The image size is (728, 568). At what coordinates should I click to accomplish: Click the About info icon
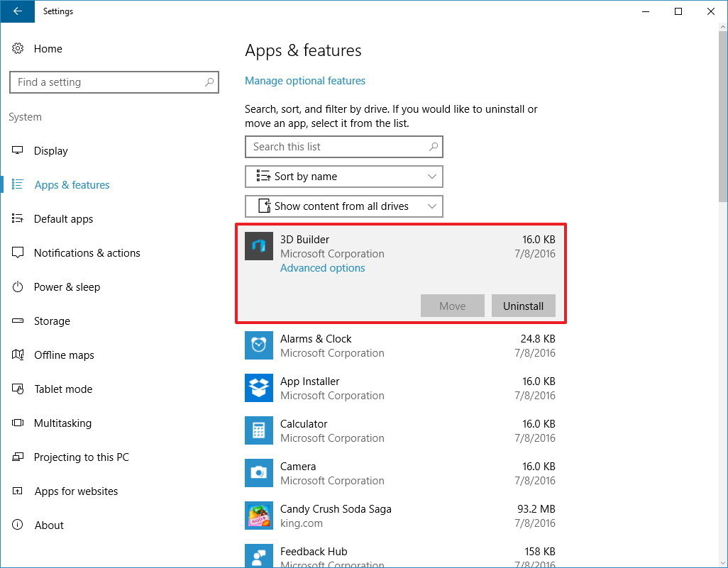[x=18, y=525]
